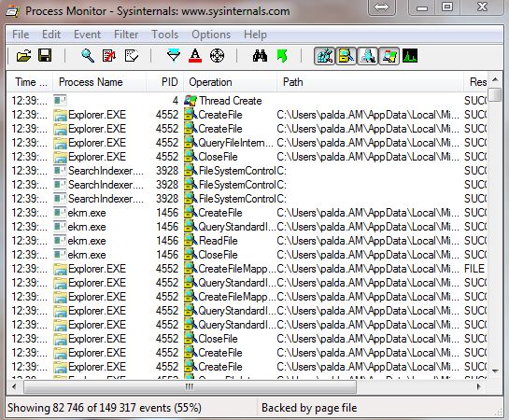This screenshot has width=509, height=420.
Task: Open the Tools menu
Action: pos(165,35)
